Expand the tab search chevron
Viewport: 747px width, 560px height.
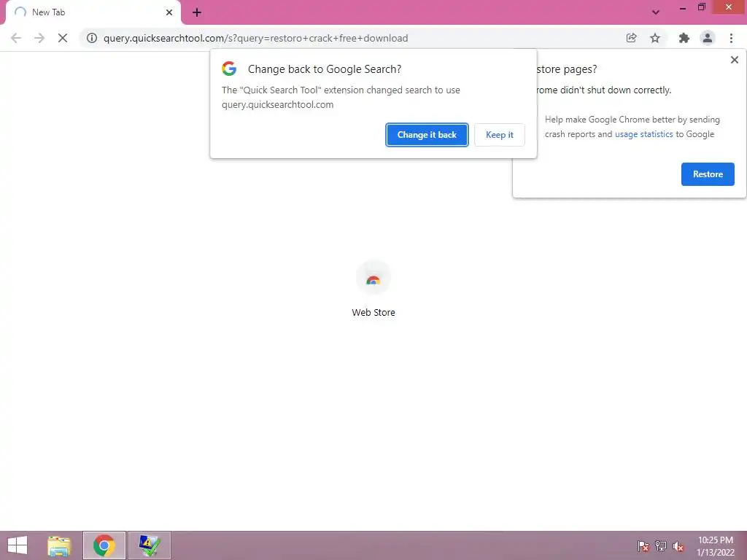click(656, 12)
